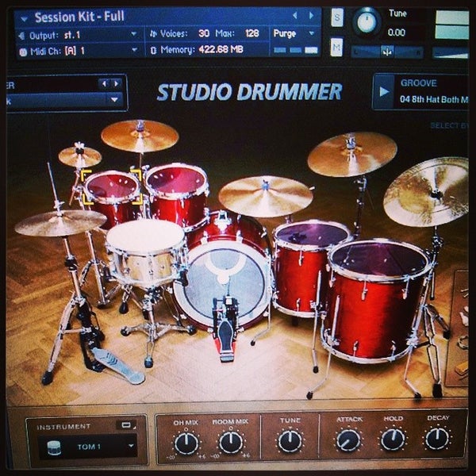This screenshot has width=476, height=476.
Task: Play the groove preview
Action: tap(384, 91)
